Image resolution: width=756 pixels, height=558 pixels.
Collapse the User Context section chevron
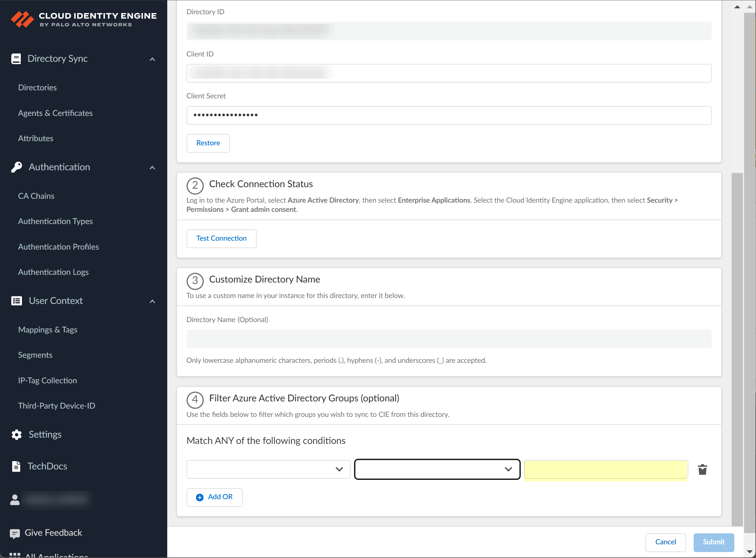(x=152, y=302)
